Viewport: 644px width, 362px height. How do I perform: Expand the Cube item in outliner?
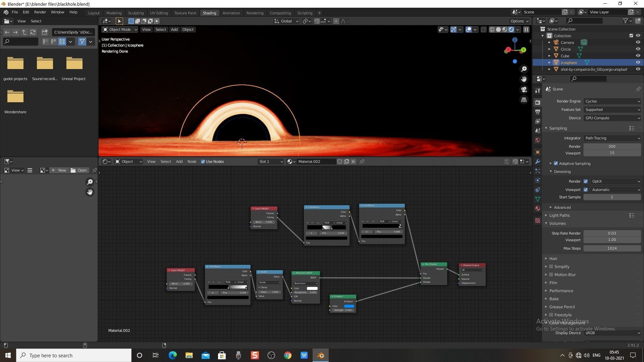click(549, 56)
